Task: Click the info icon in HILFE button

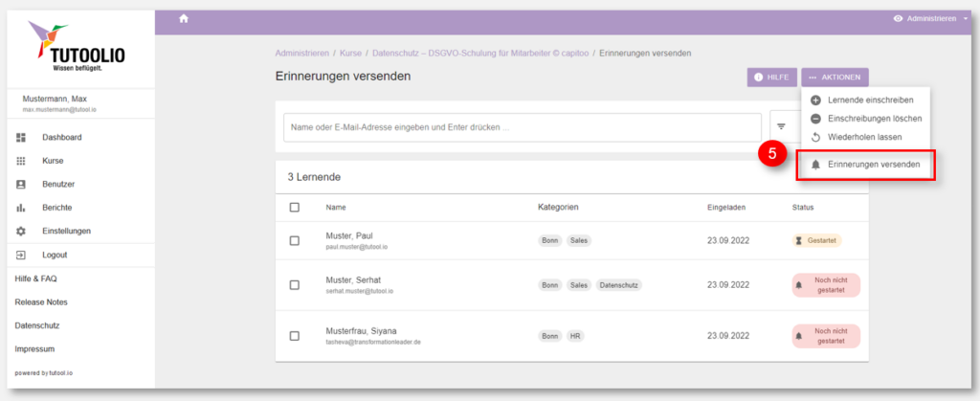Action: [x=759, y=78]
